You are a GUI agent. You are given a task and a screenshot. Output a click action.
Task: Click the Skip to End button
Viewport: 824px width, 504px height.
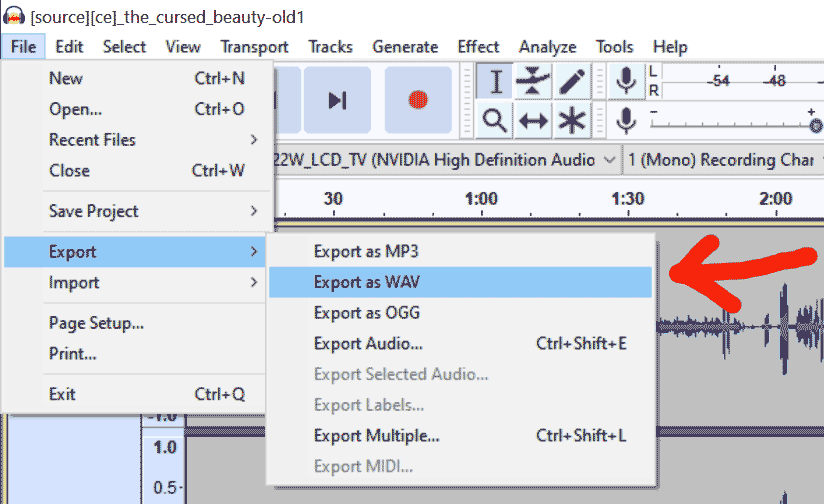[337, 99]
